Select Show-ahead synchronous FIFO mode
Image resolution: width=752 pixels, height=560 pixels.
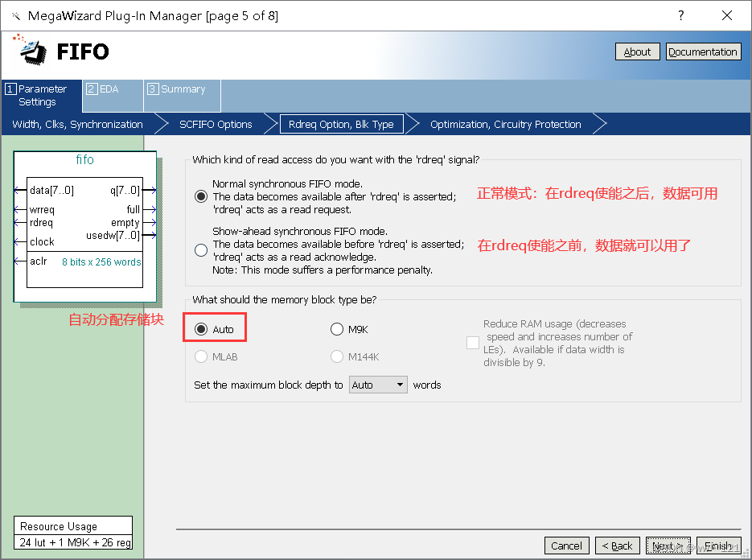[200, 249]
